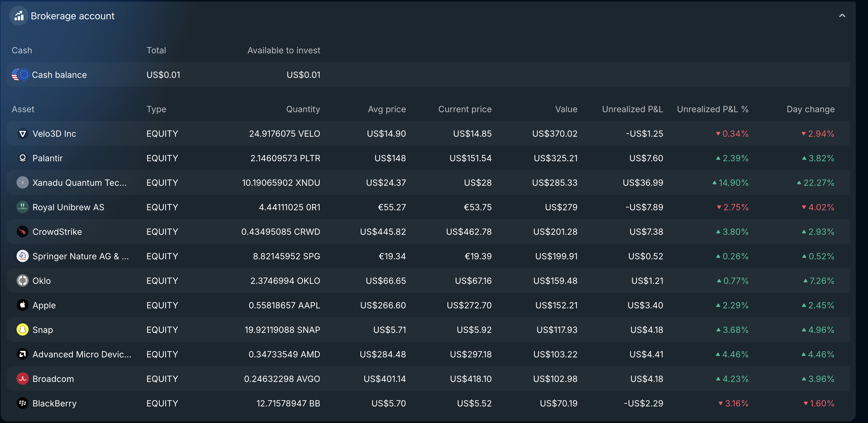Click the Broadcom red logo icon
Viewport: 868px width, 423px height.
(23, 379)
